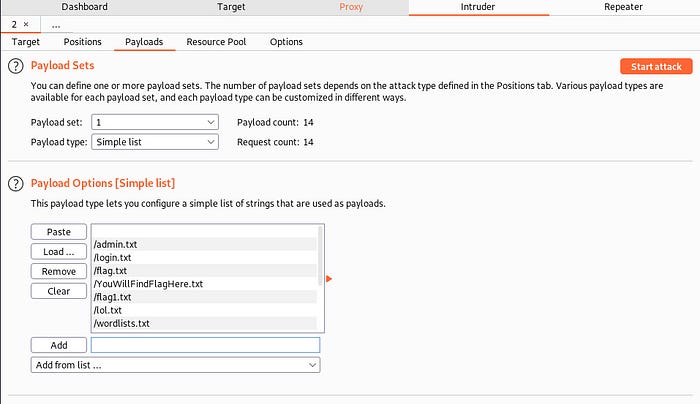Click the orange arrow beside payload list
700x404 pixels.
click(x=329, y=279)
